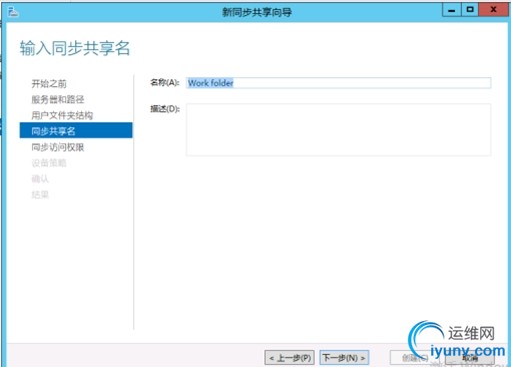Image resolution: width=511 pixels, height=367 pixels.
Task: Select the highlighted 同步共享名 step
Action: point(76,130)
